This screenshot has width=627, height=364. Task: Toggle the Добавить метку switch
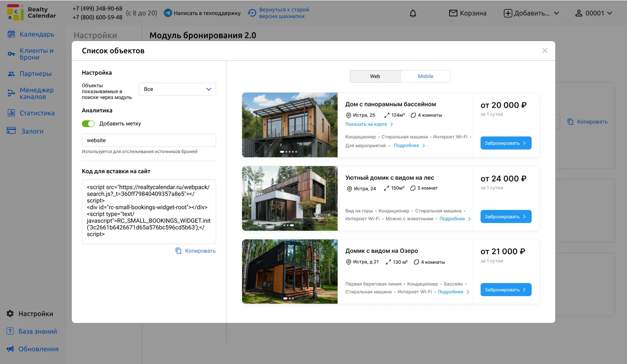[x=88, y=124]
